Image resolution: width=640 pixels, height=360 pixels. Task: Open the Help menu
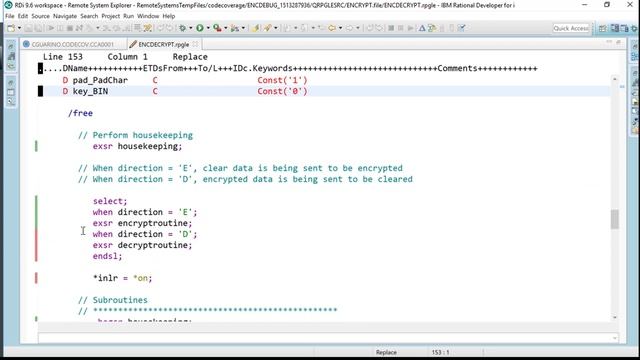pyautogui.click(x=169, y=16)
